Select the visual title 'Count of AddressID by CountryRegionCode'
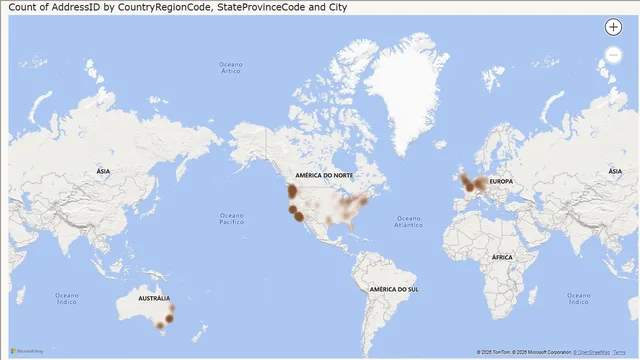 [178, 7]
